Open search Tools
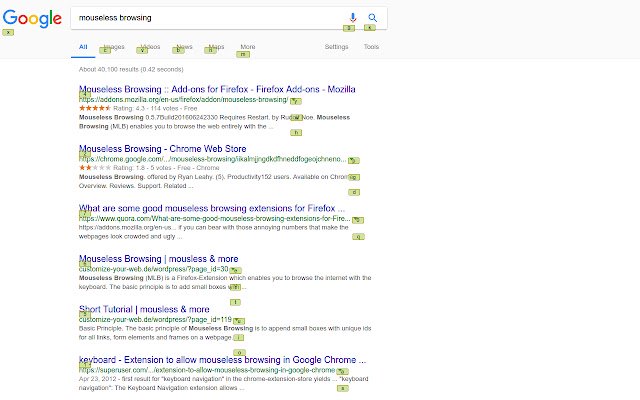Viewport: 640px width, 400px height. (371, 47)
